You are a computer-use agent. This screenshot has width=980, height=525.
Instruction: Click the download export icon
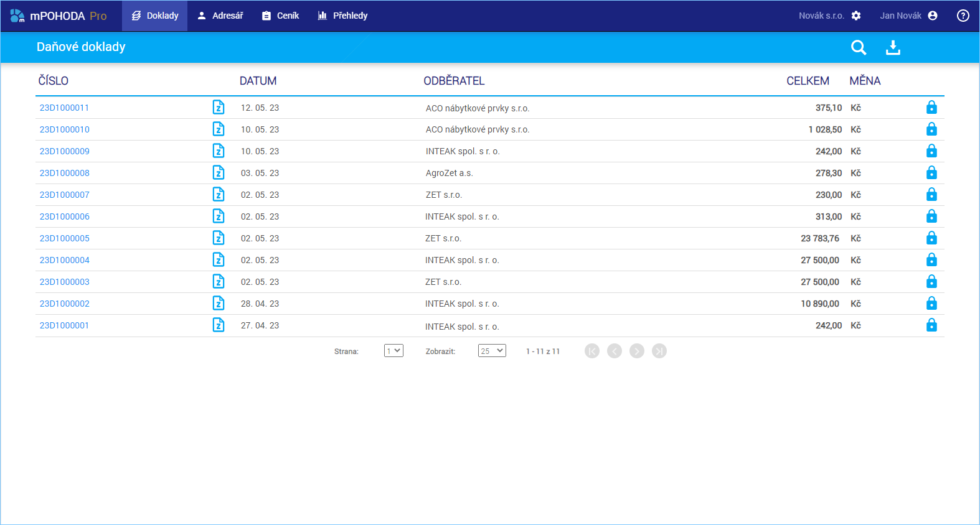point(893,47)
